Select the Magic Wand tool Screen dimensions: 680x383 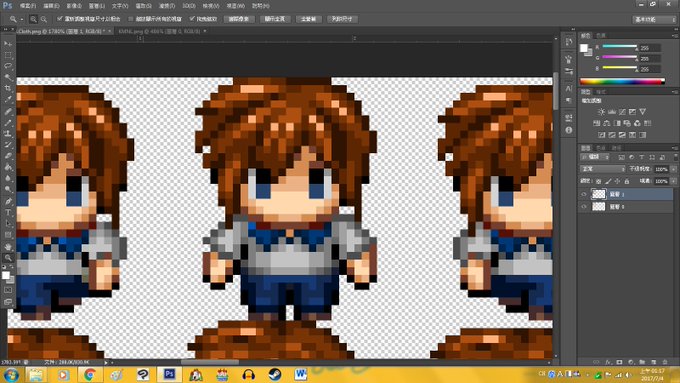[8, 78]
